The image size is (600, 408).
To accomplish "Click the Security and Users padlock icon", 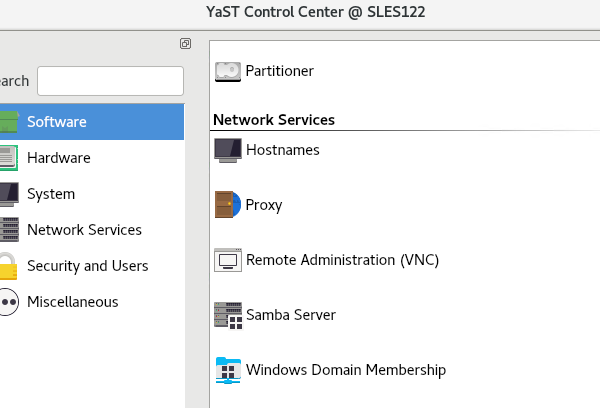I will click(x=8, y=266).
